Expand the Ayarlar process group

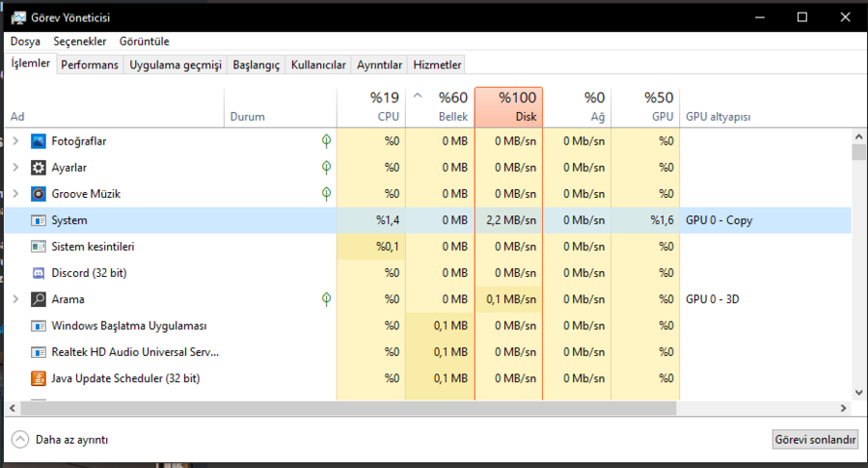15,167
